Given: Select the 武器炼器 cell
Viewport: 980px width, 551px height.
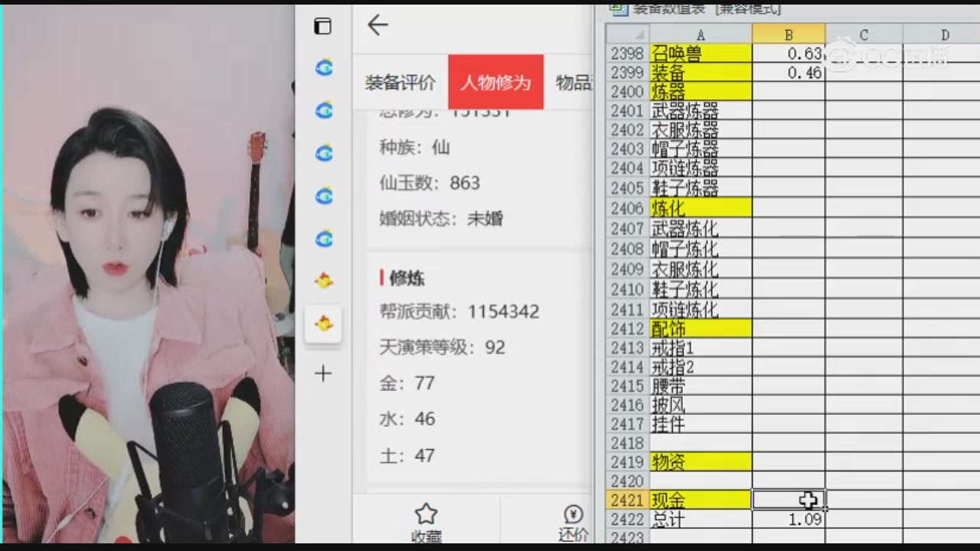Looking at the screenshot, I should pyautogui.click(x=701, y=111).
